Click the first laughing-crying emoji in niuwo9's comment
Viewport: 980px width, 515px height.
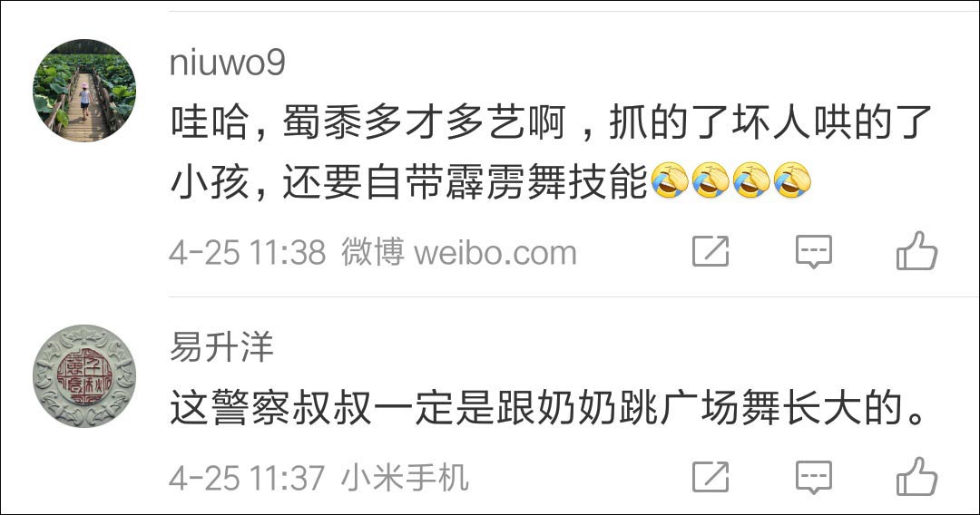point(670,180)
